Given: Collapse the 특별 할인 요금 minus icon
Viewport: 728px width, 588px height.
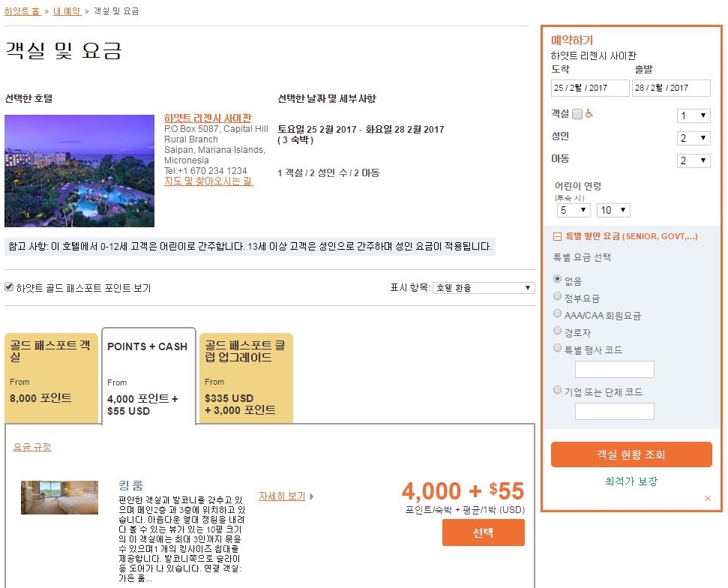Looking at the screenshot, I should click(557, 236).
